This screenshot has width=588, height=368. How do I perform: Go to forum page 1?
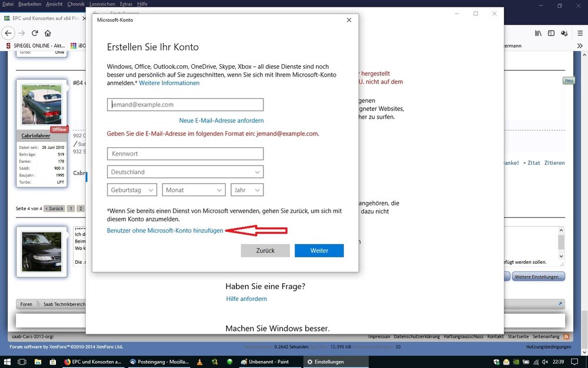71,208
